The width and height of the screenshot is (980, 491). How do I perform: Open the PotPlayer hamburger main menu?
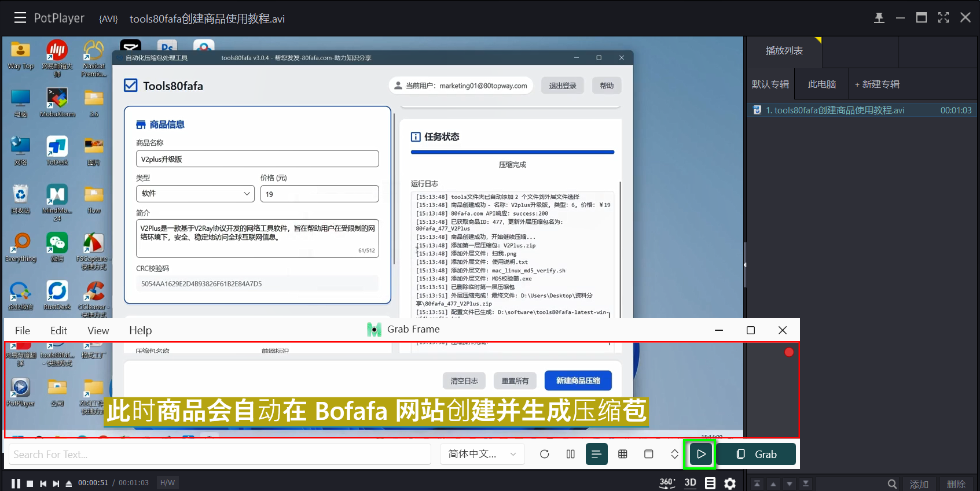20,18
